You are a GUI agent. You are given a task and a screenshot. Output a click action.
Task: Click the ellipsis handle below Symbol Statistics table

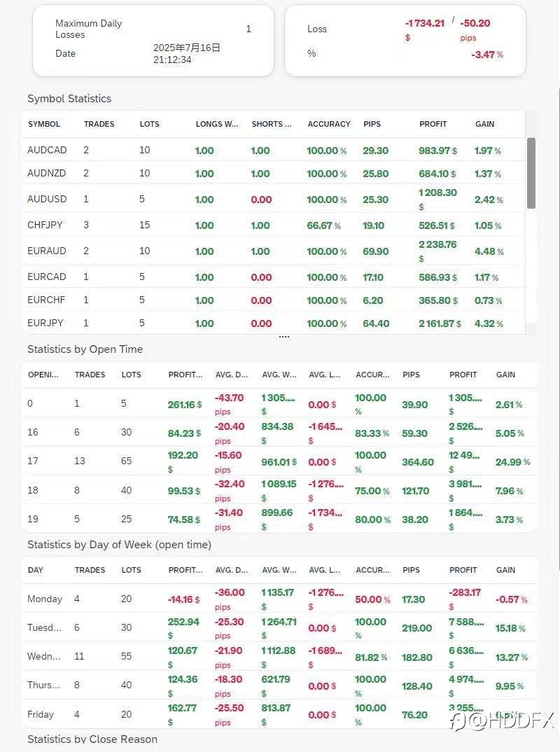coord(283,337)
